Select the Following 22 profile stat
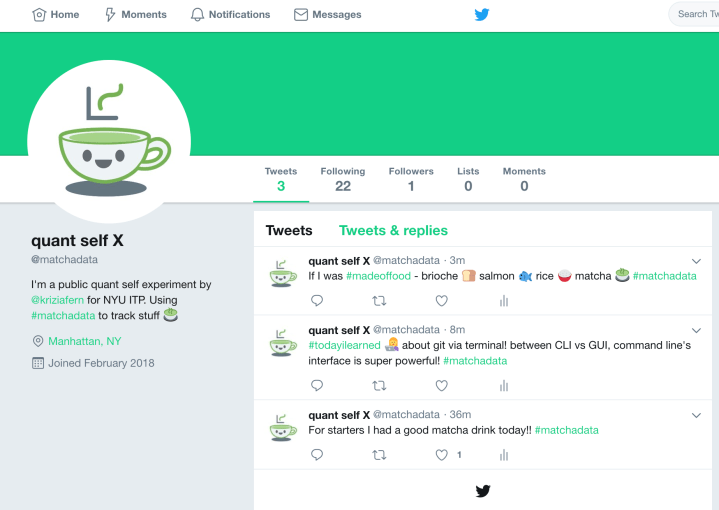This screenshot has width=719, height=510. 343,179
